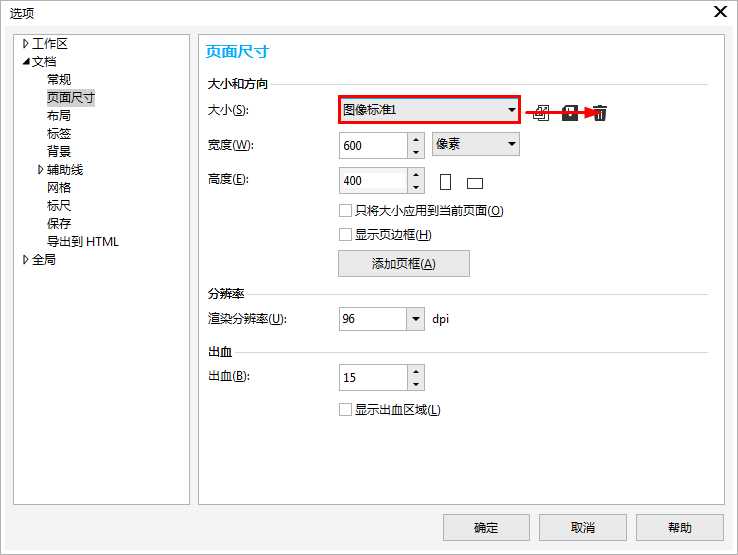This screenshot has width=738, height=555.
Task: Open the 像素 units dropdown
Action: click(512, 145)
